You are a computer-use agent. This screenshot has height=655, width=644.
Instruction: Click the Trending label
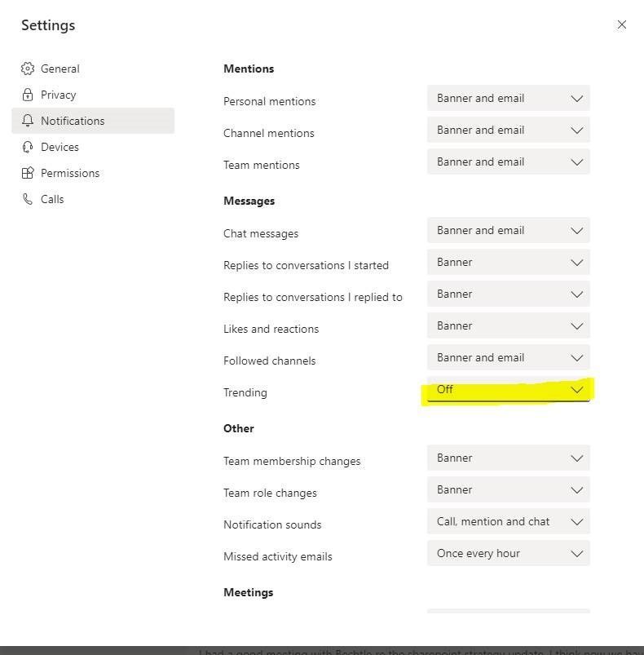click(245, 392)
